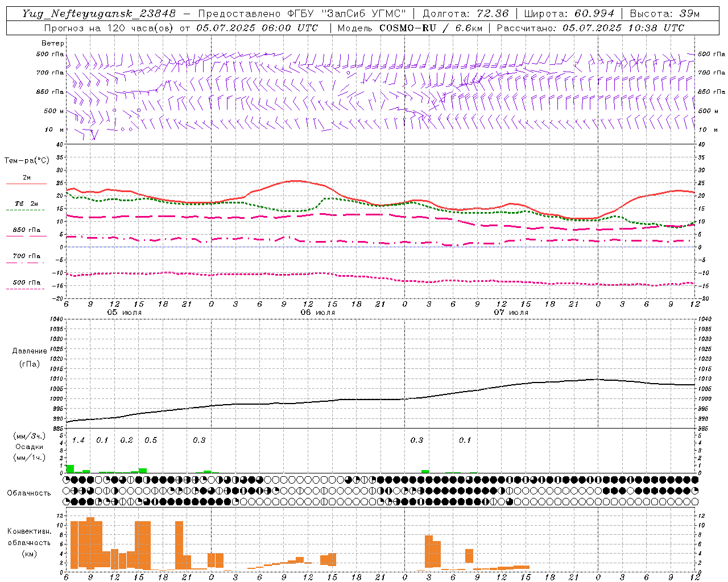The height and width of the screenshot is (582, 728).
Task: Click the 2м temperature legend entry
Action: [x=27, y=177]
